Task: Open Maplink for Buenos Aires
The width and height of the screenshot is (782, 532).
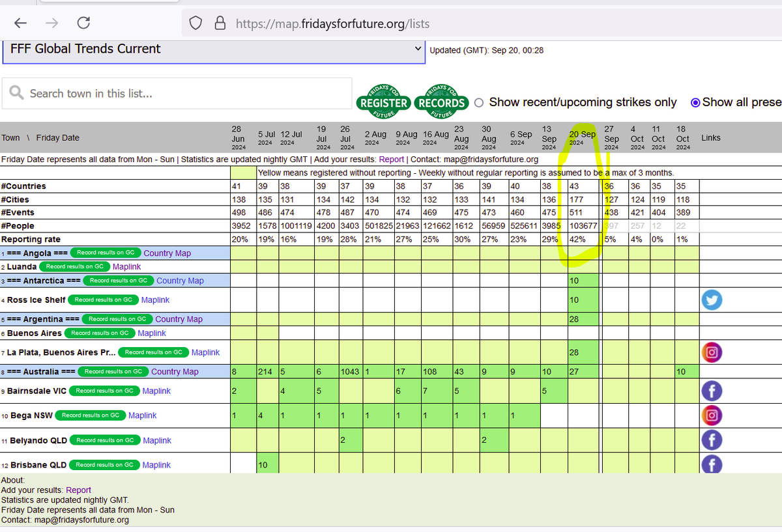Action: click(152, 333)
